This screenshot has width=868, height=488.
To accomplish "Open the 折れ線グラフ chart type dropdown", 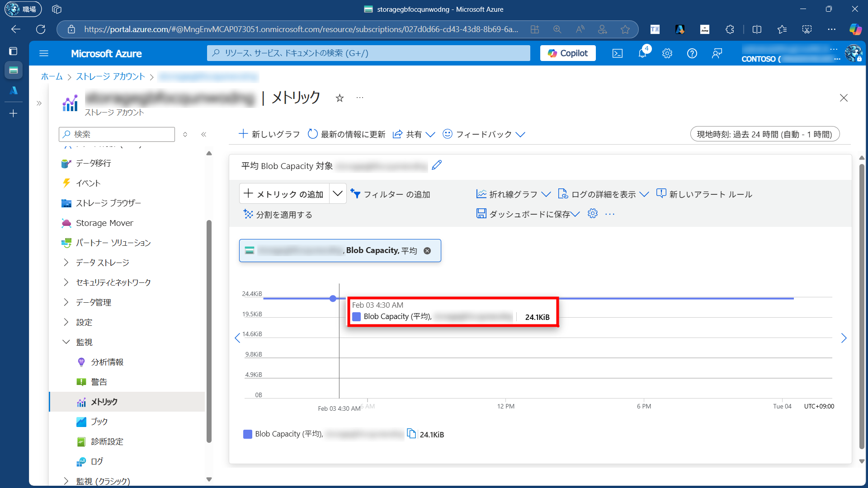I will click(513, 194).
